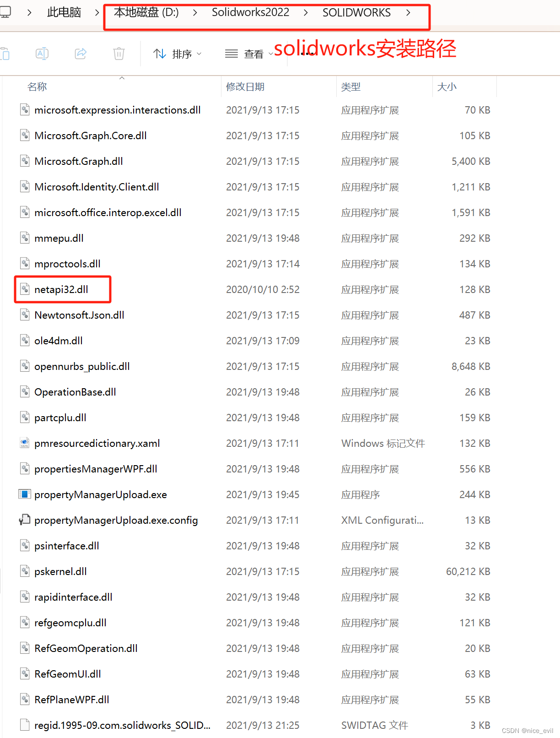Click the Rename toolbar icon
560x738 pixels.
[x=42, y=54]
